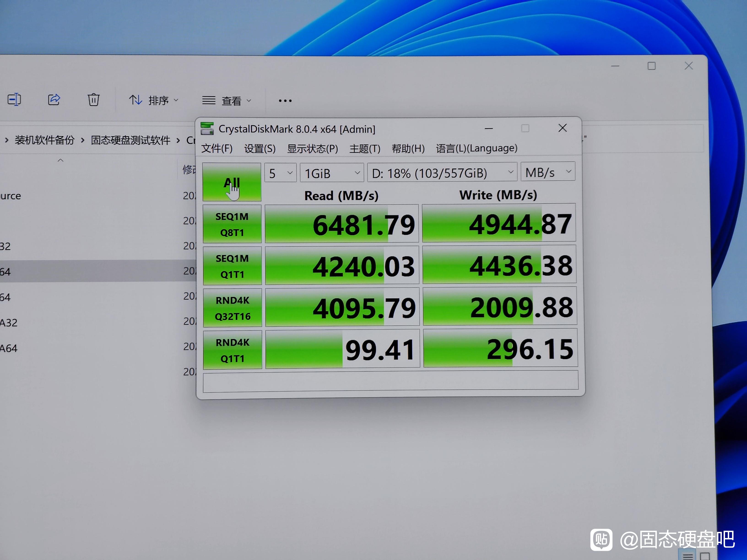
Task: Click the RND4K Q32T16 read result 4095.79
Action: coord(342,307)
